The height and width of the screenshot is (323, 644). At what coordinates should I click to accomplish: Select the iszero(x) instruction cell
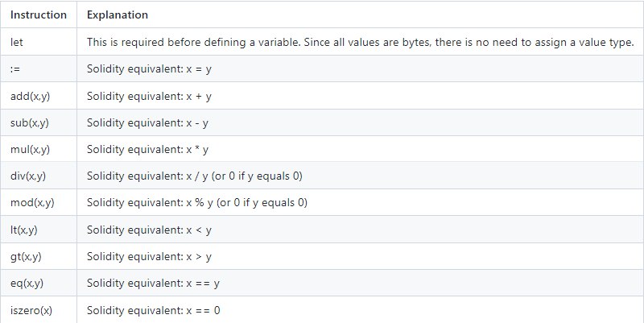point(31,309)
